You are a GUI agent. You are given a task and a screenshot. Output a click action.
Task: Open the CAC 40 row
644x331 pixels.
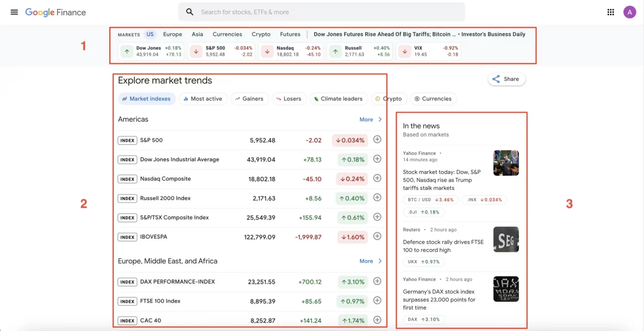click(x=250, y=320)
